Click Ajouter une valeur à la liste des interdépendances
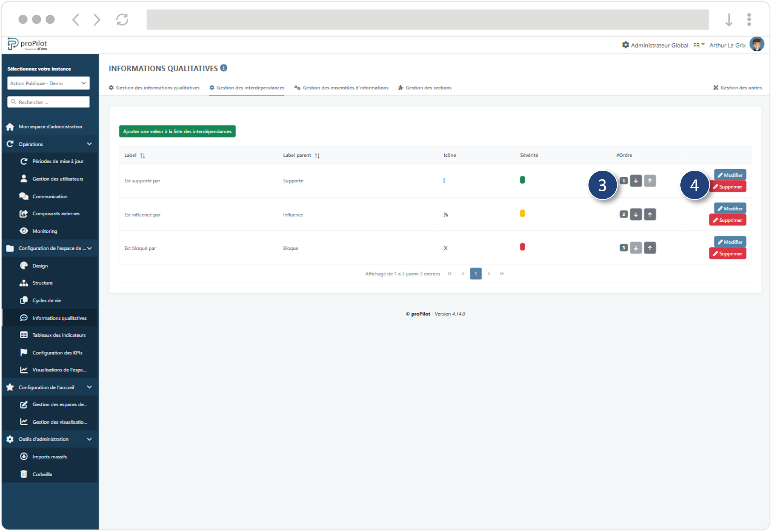 [177, 131]
